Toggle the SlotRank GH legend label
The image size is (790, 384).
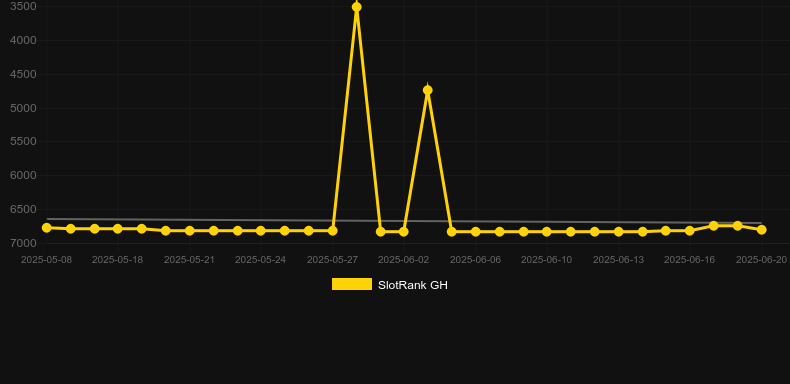pyautogui.click(x=413, y=285)
